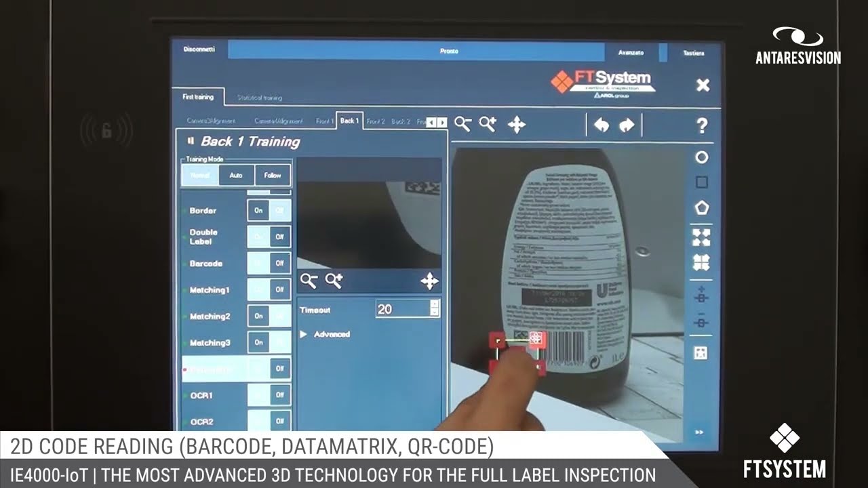The width and height of the screenshot is (868, 488).
Task: Select the polygon region shape tool
Action: [x=702, y=208]
